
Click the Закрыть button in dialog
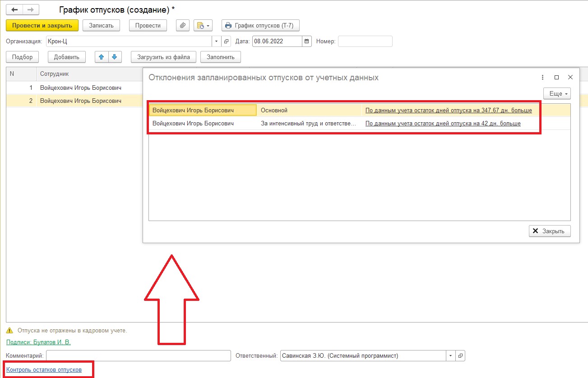point(550,231)
